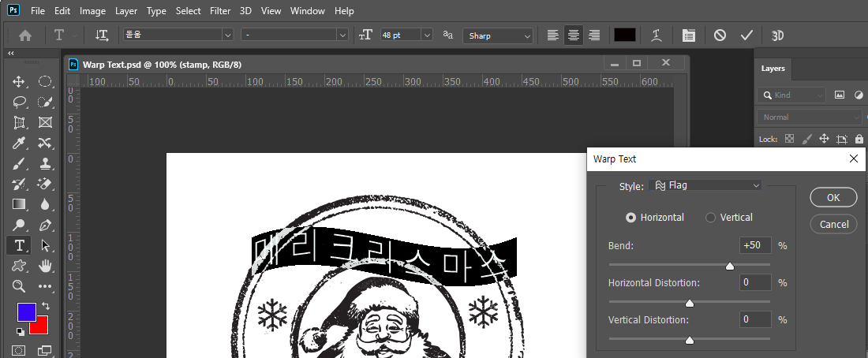Open the Edit menu
Viewport: 868px width, 358px height.
[x=62, y=10]
